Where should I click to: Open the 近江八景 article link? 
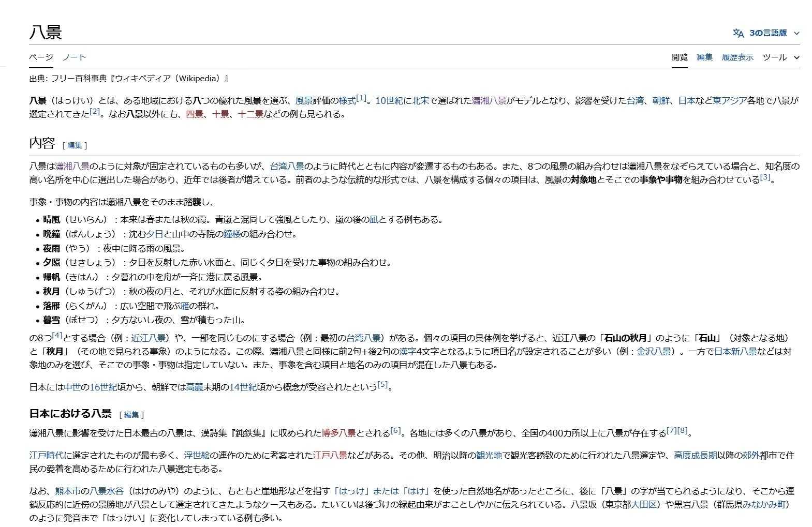pyautogui.click(x=148, y=338)
